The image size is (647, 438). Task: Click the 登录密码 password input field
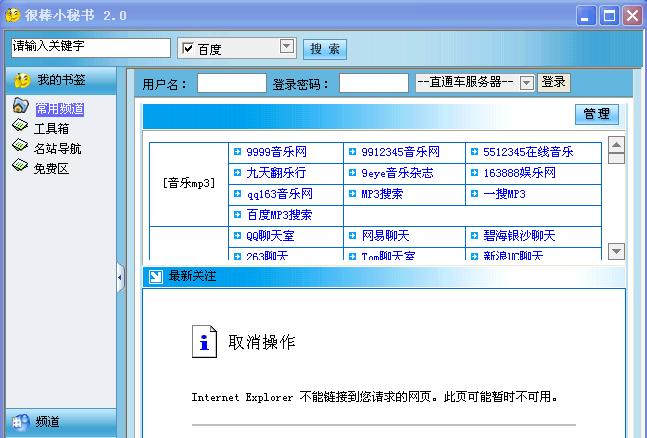374,83
